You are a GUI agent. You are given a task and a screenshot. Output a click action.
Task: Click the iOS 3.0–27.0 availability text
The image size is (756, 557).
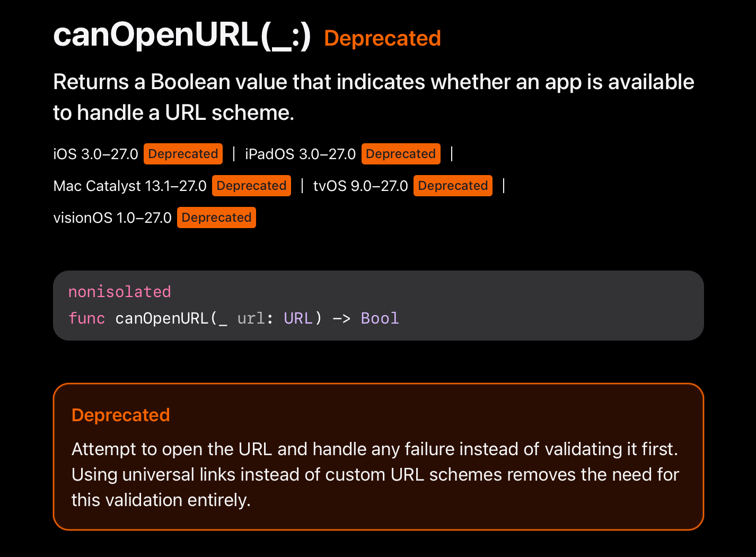point(95,154)
